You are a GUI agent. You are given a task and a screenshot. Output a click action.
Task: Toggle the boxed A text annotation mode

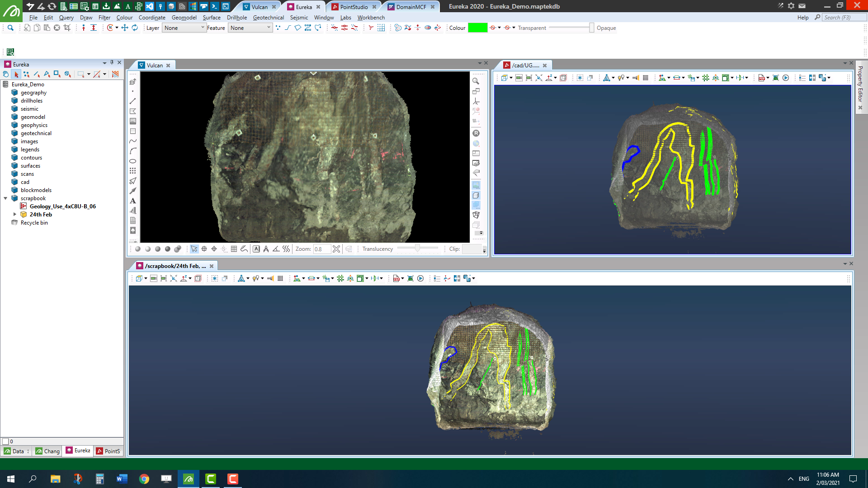[x=256, y=249]
